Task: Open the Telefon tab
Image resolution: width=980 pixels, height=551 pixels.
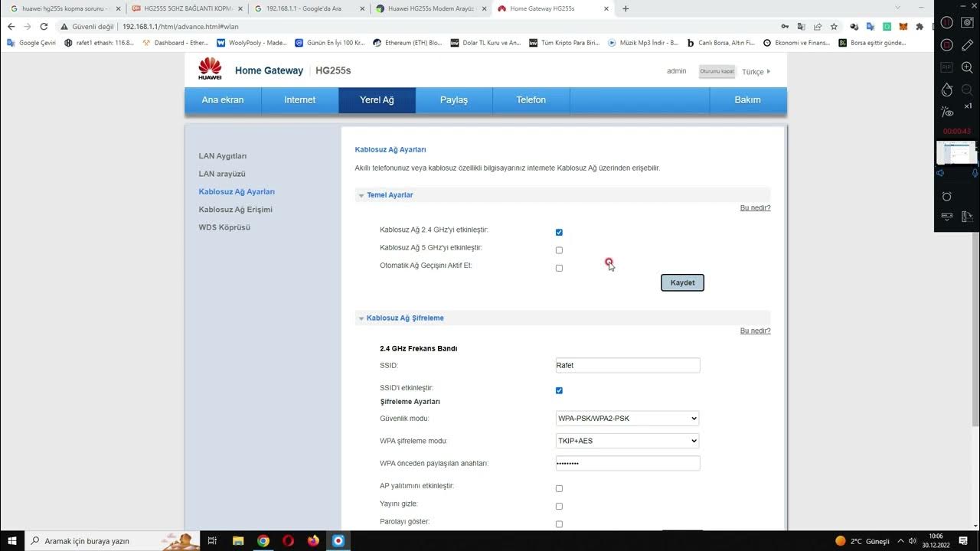Action: pyautogui.click(x=531, y=100)
